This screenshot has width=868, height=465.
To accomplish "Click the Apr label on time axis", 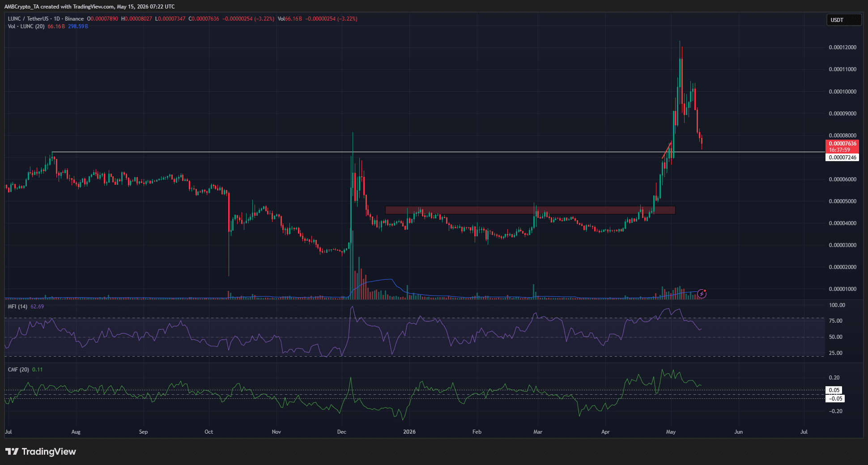I will [605, 432].
